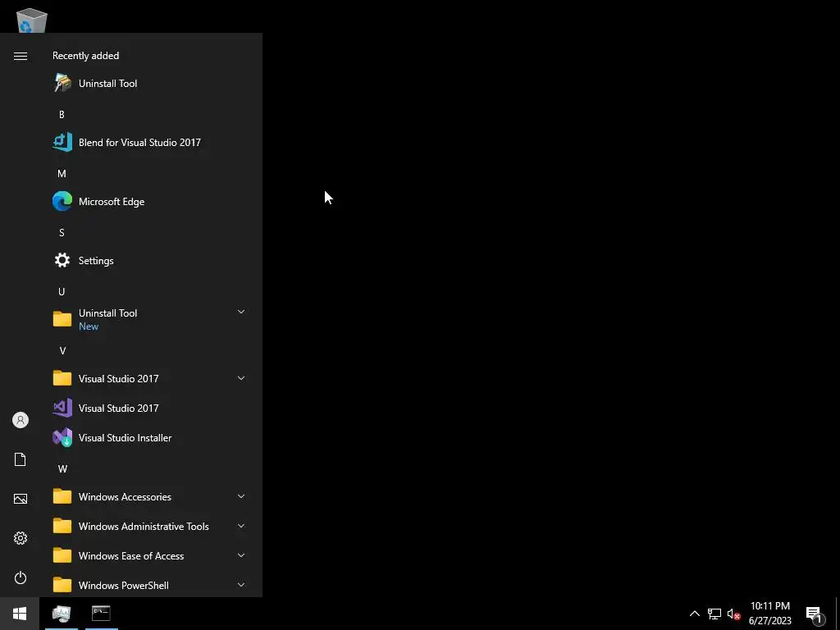The image size is (840, 630).
Task: Expand the Windows Administrative Tools chevron
Action: [x=241, y=526]
